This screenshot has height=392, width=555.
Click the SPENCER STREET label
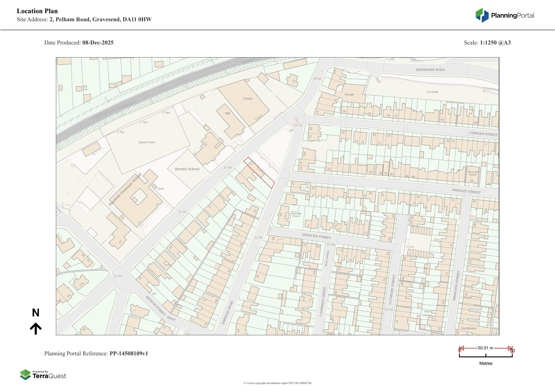(x=316, y=236)
